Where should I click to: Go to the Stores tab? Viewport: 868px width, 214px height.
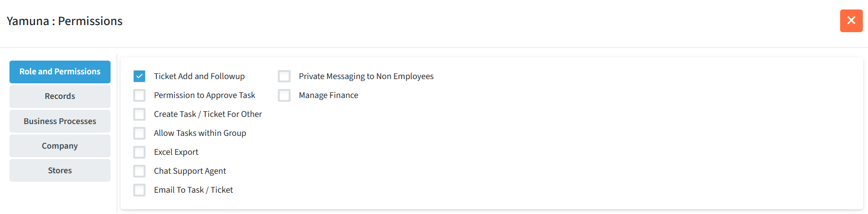(x=60, y=170)
